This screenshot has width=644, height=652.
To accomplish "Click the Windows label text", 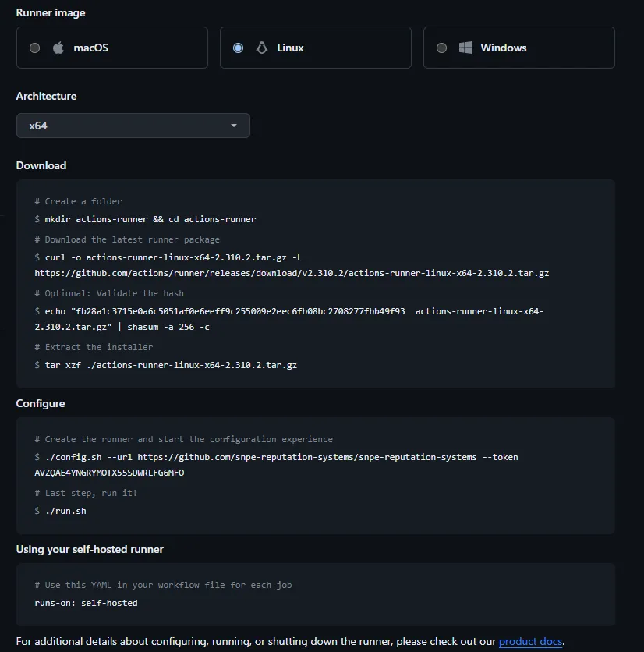I will pyautogui.click(x=503, y=48).
